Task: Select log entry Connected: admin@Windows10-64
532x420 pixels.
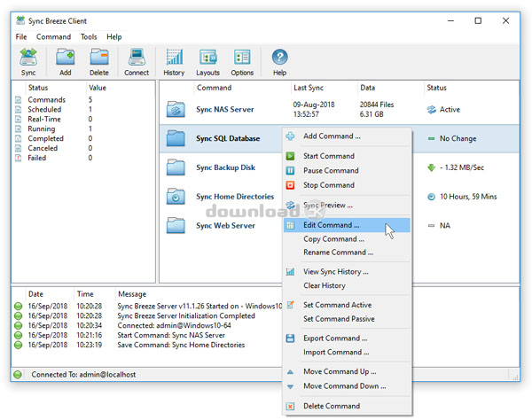Action: (x=174, y=325)
